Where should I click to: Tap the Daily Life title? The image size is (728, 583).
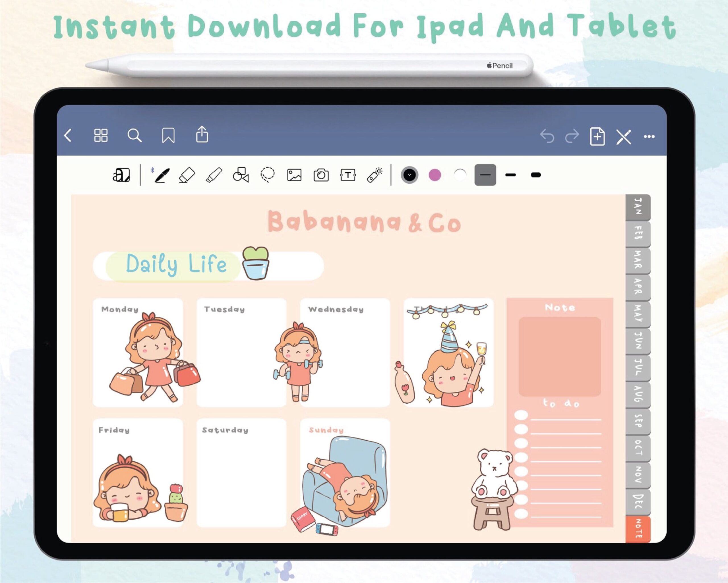[176, 264]
